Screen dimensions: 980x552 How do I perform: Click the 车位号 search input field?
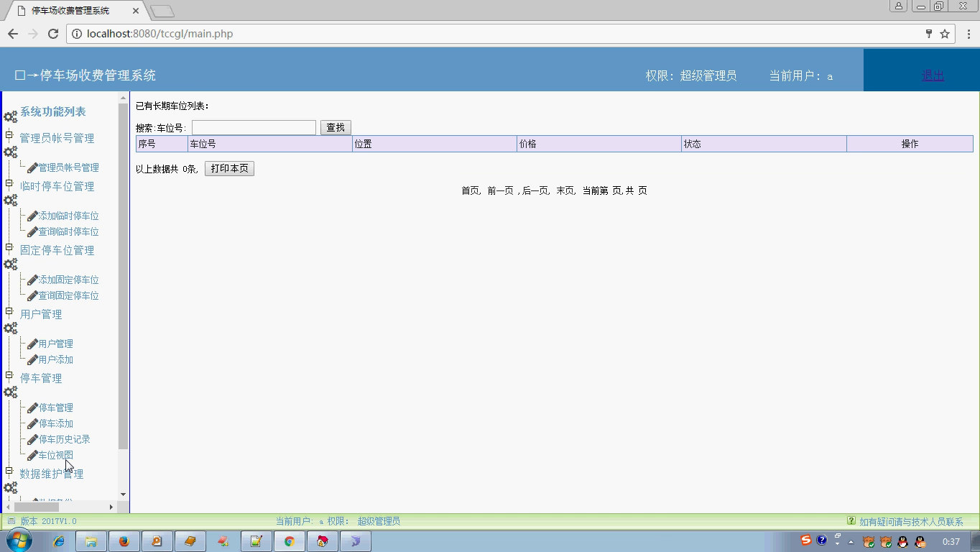[x=254, y=127]
